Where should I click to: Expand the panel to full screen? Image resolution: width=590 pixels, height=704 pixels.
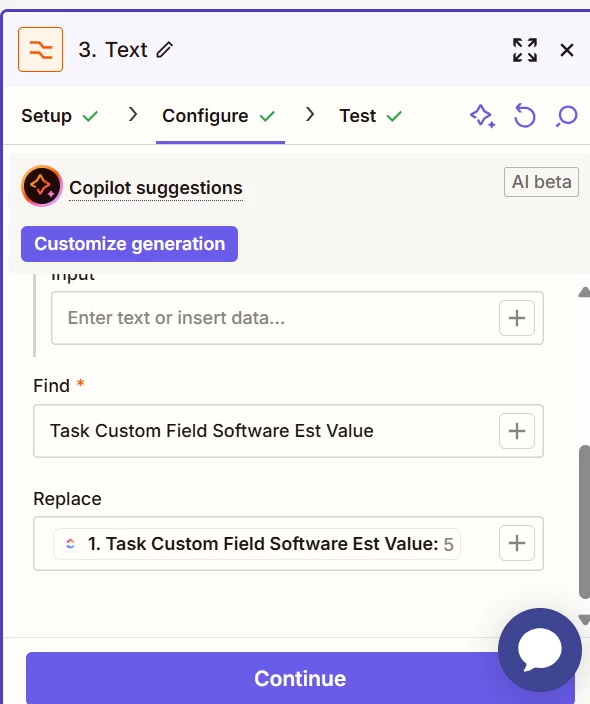525,50
